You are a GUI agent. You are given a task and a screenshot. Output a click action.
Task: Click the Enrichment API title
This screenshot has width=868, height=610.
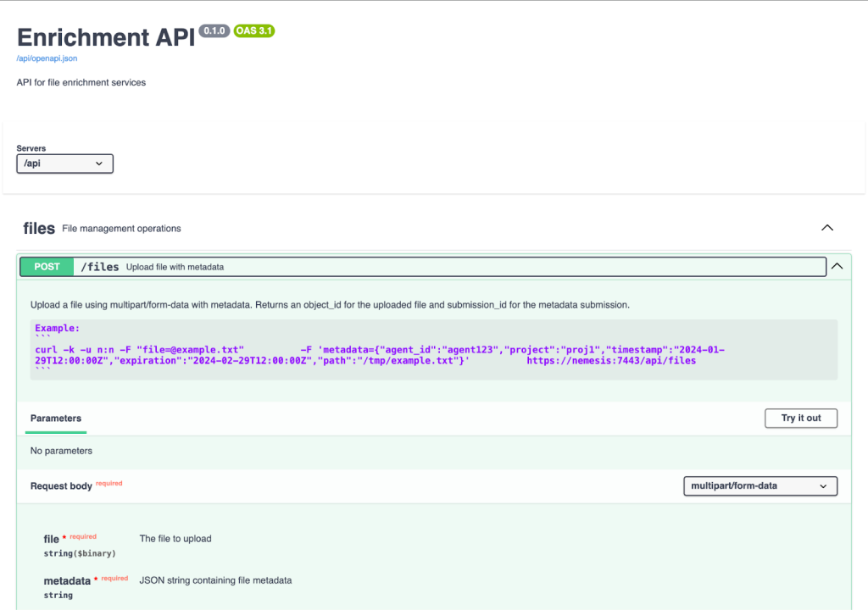(x=106, y=37)
